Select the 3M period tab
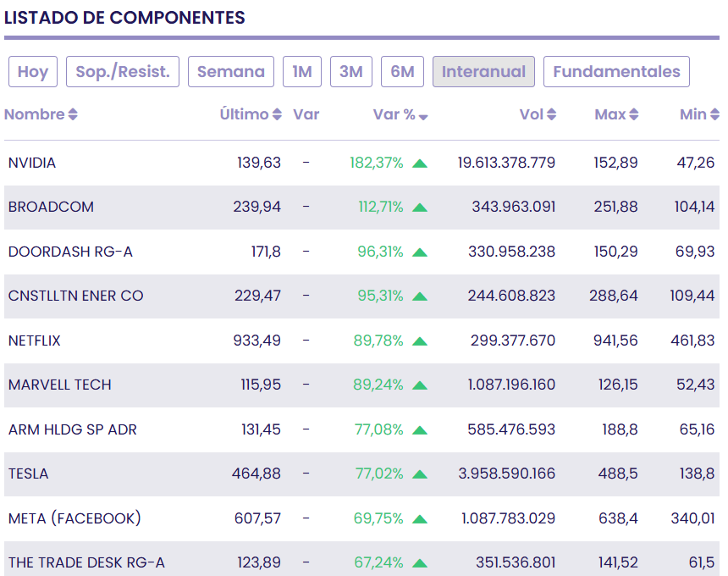The image size is (728, 576). pos(351,72)
